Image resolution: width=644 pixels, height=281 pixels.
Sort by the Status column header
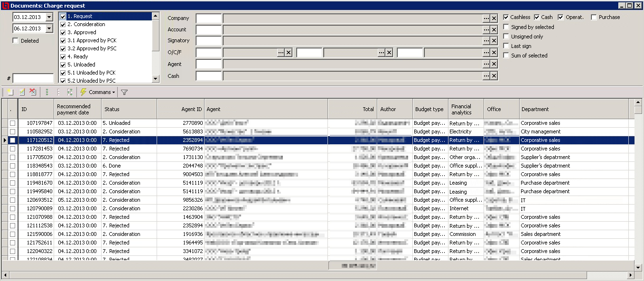point(129,109)
